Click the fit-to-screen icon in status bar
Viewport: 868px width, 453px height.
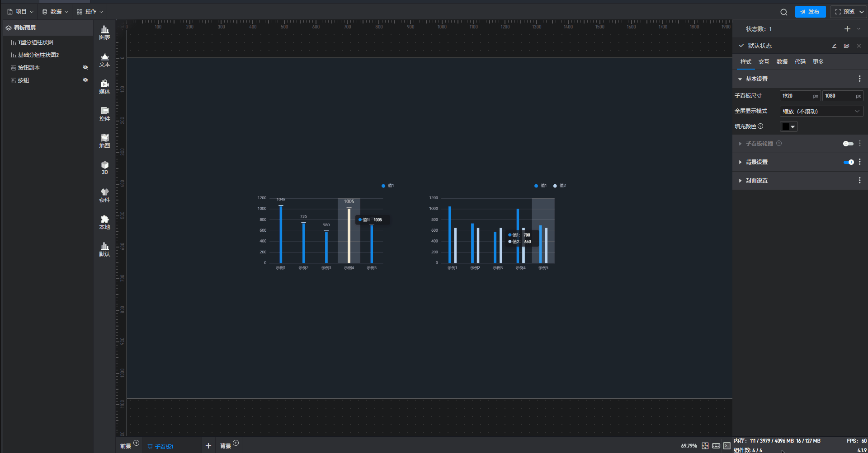705,446
